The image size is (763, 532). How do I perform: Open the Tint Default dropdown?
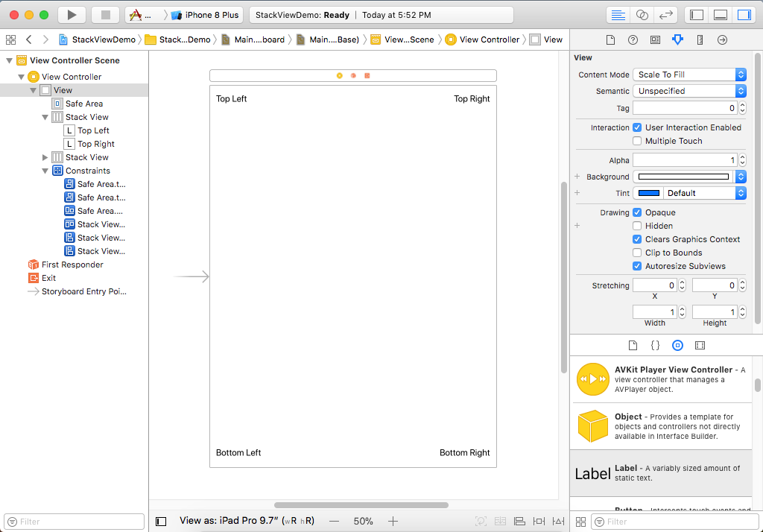click(705, 193)
